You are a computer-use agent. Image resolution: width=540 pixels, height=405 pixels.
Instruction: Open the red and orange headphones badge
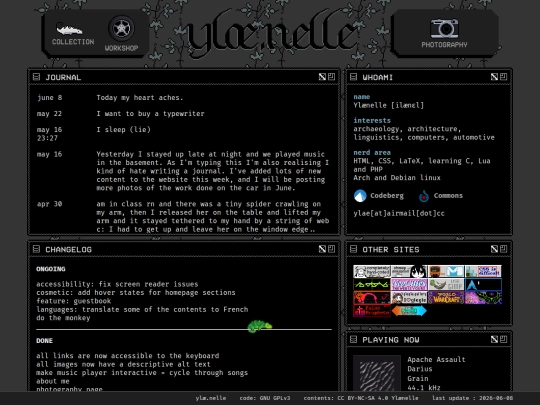pos(372,298)
